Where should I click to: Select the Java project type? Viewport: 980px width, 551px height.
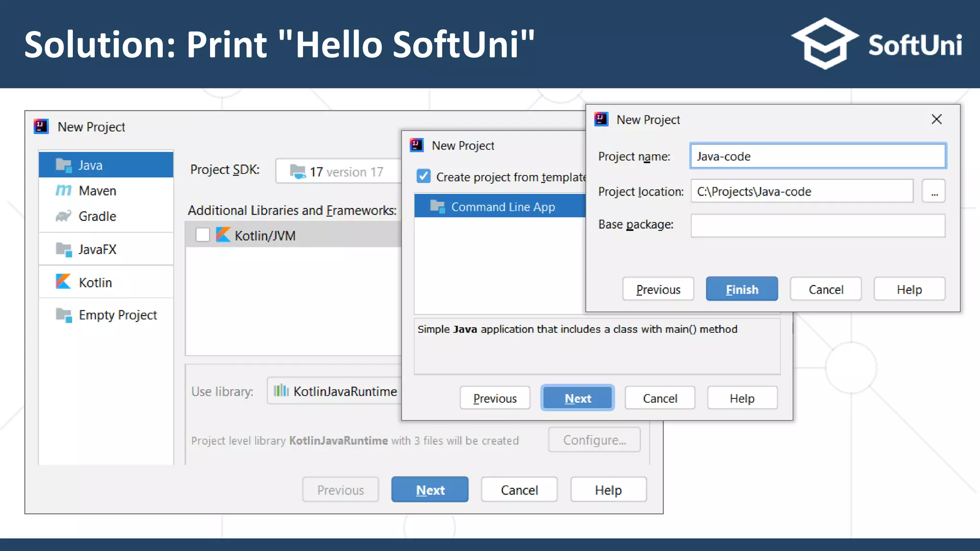(106, 165)
